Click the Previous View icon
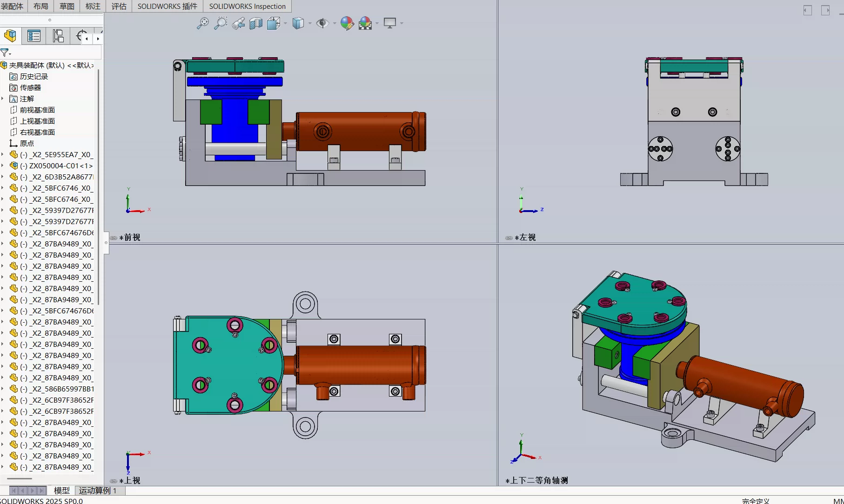This screenshot has height=504, width=844. [238, 23]
